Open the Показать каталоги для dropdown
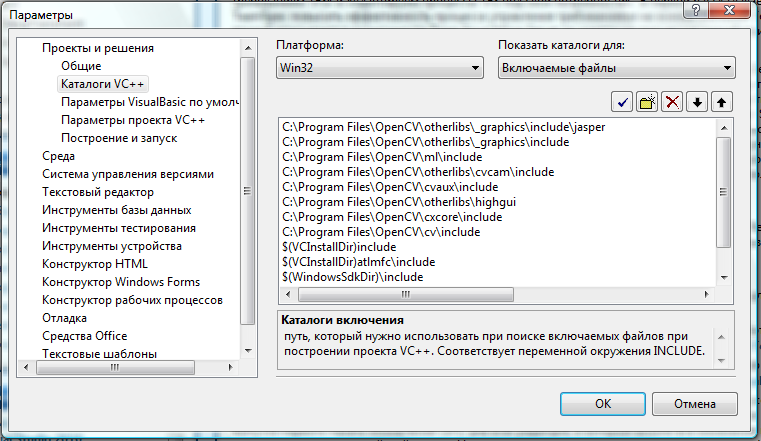This screenshot has height=441, width=761. coord(616,68)
